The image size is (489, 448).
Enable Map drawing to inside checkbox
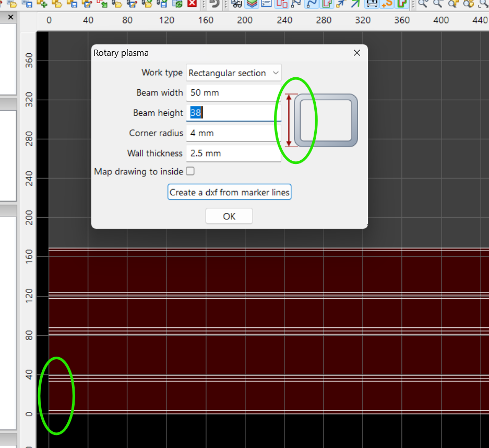point(190,171)
